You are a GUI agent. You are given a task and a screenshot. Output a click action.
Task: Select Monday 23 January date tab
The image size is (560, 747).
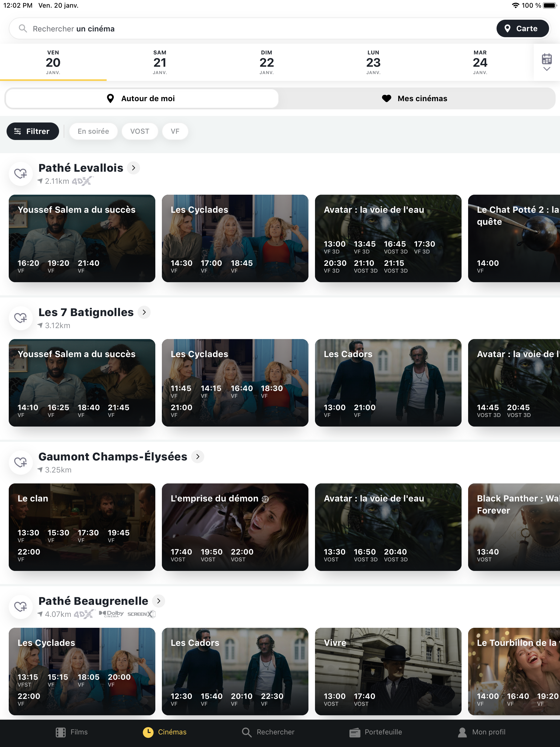pyautogui.click(x=373, y=62)
